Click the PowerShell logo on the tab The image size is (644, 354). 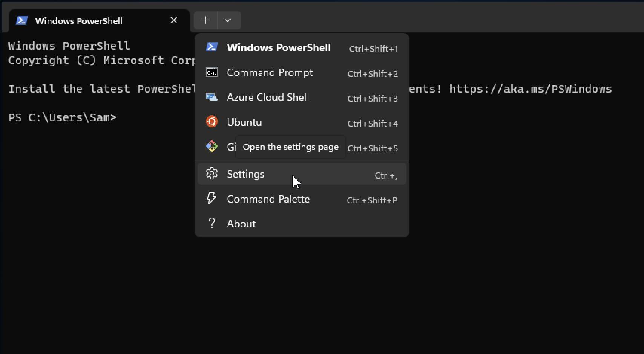pyautogui.click(x=21, y=21)
